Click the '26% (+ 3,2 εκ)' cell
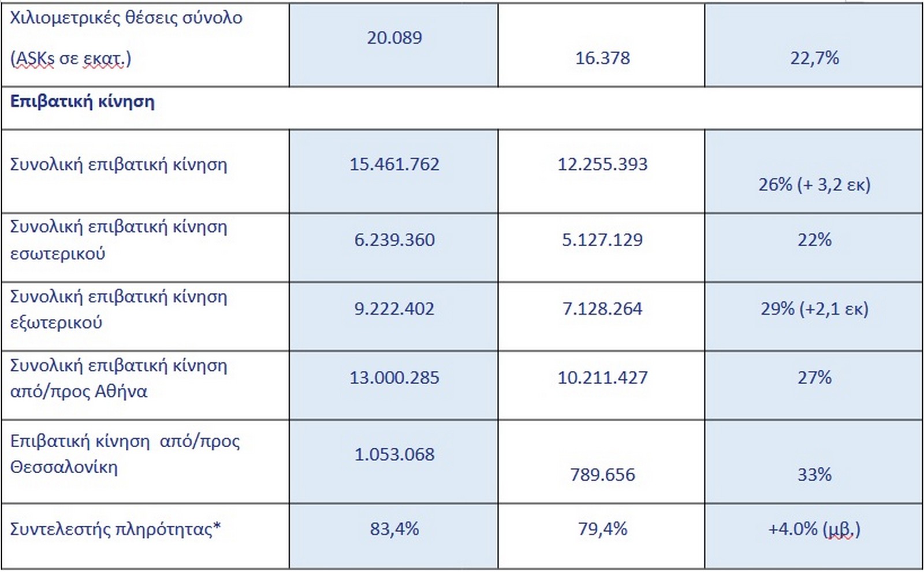The height and width of the screenshot is (572, 924). 814,185
